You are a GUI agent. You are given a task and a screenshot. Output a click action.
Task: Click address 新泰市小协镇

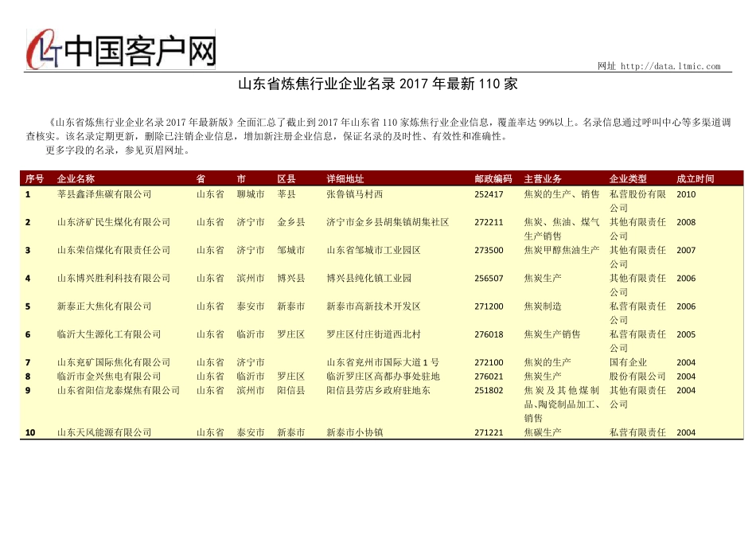355,432
